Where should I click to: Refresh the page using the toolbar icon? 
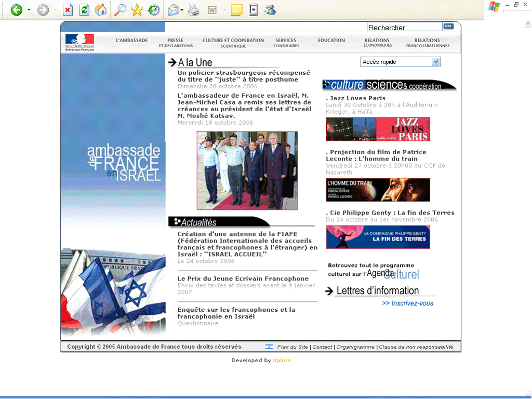(84, 10)
